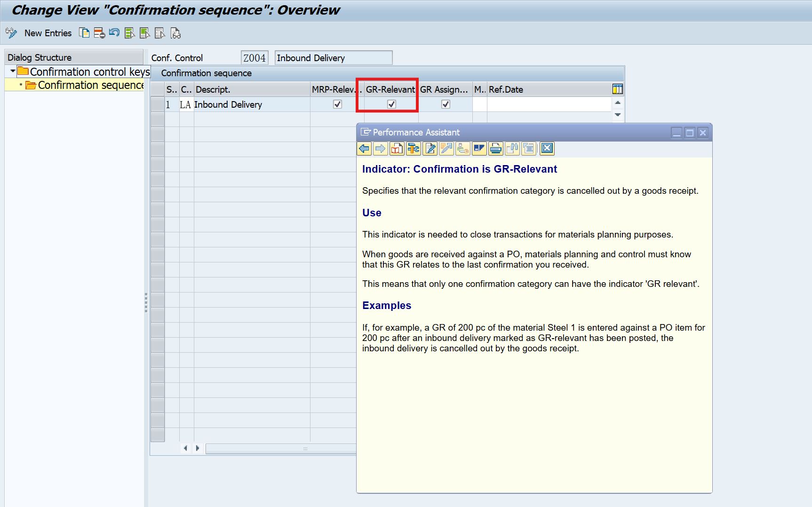This screenshot has height=507, width=812.
Task: Click the Z004 Conf. Control field
Action: pos(255,58)
